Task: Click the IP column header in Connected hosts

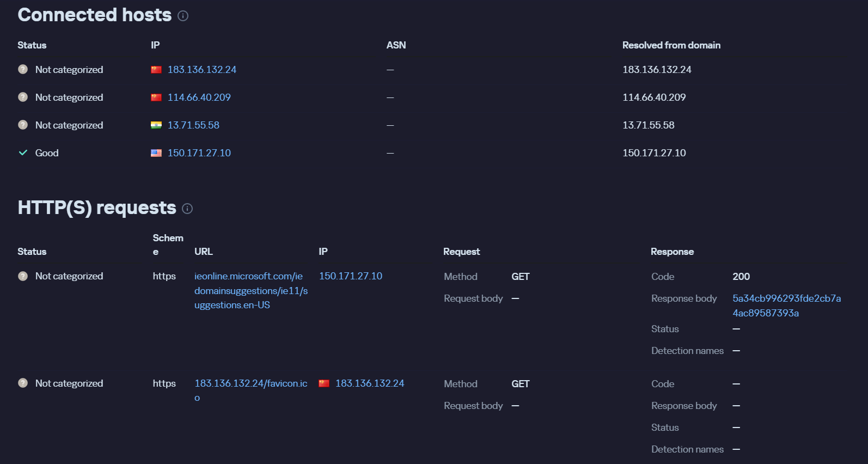Action: coord(156,45)
